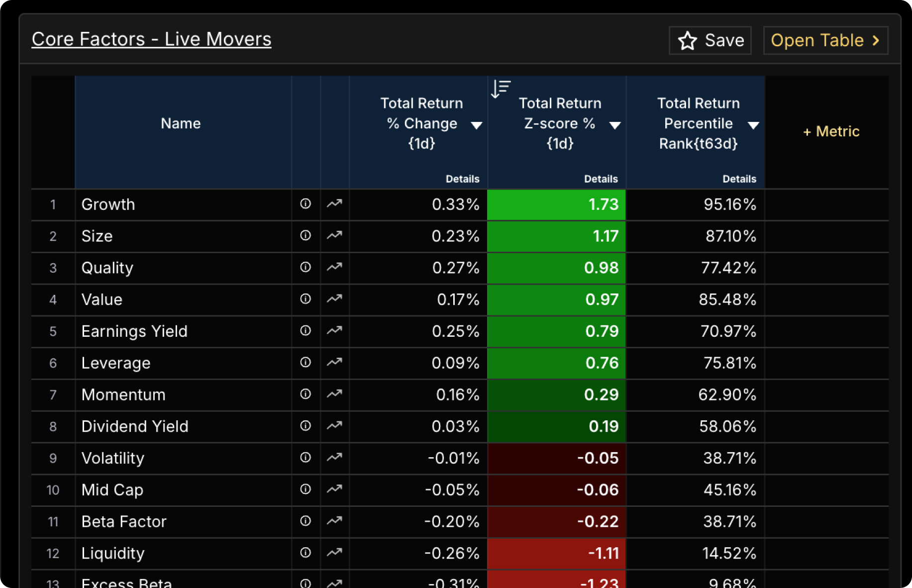The width and height of the screenshot is (912, 588).
Task: Select the Momentum row name
Action: 123,395
